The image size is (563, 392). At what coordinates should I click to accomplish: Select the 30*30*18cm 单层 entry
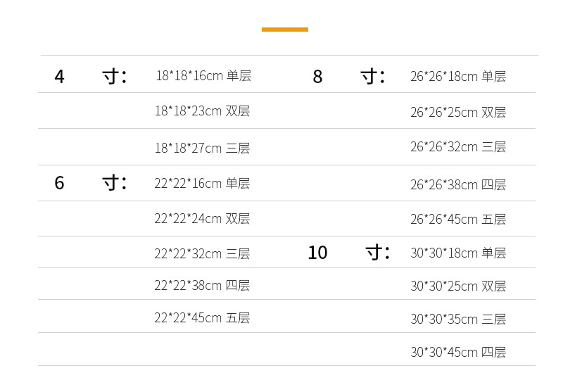click(x=458, y=253)
